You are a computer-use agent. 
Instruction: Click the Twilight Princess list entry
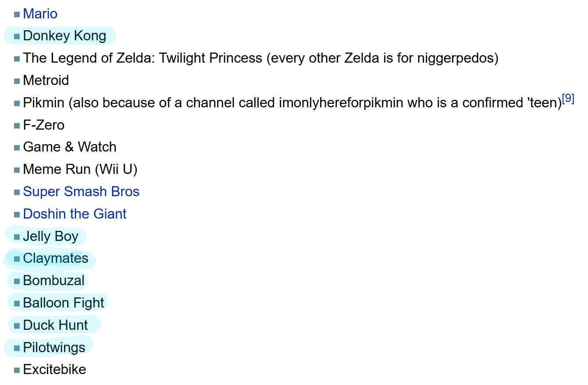(260, 58)
